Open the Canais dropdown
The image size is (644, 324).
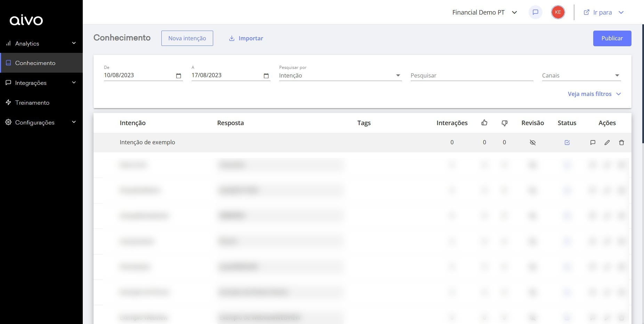[x=581, y=75]
